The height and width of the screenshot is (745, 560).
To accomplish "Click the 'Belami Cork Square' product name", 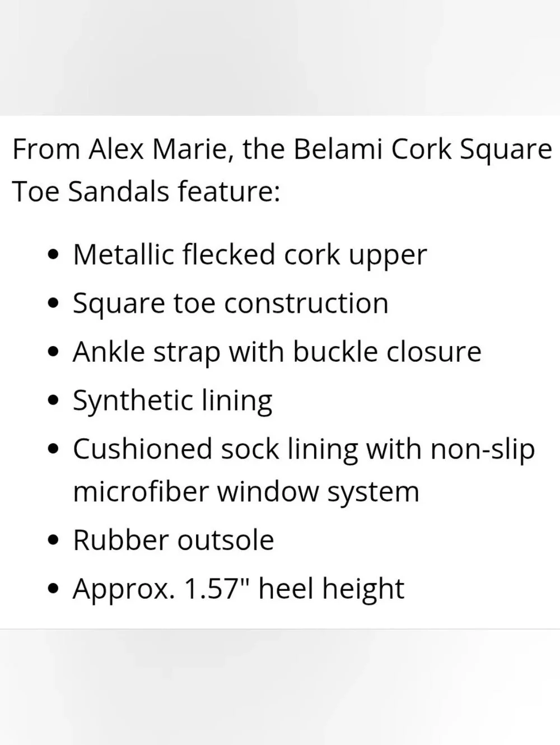I will (422, 150).
